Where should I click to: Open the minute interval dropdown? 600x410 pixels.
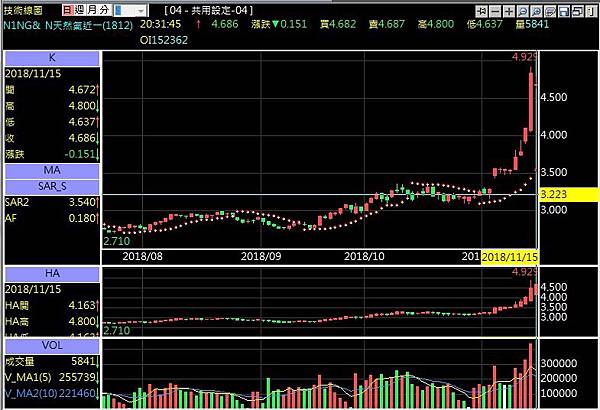point(142,11)
